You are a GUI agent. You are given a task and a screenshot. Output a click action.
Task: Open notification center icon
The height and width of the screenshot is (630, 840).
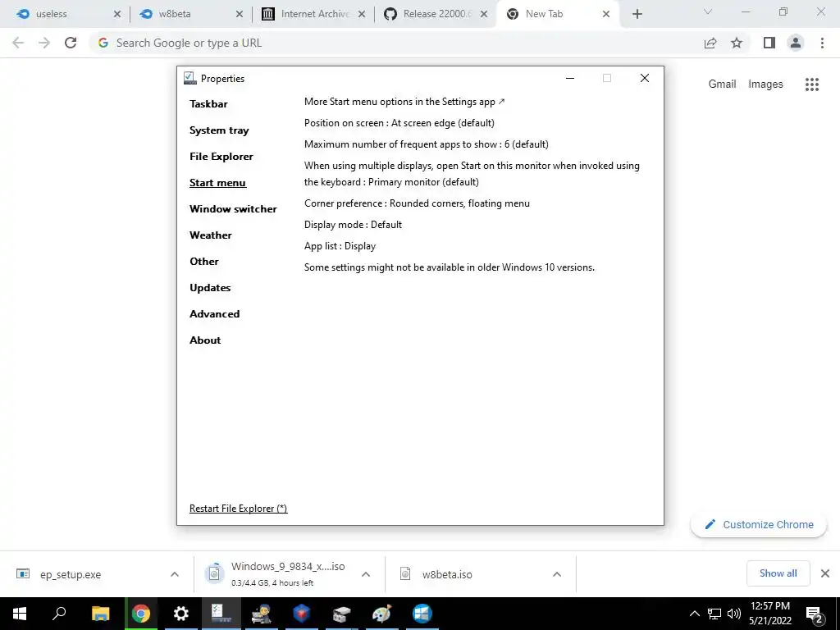click(815, 614)
